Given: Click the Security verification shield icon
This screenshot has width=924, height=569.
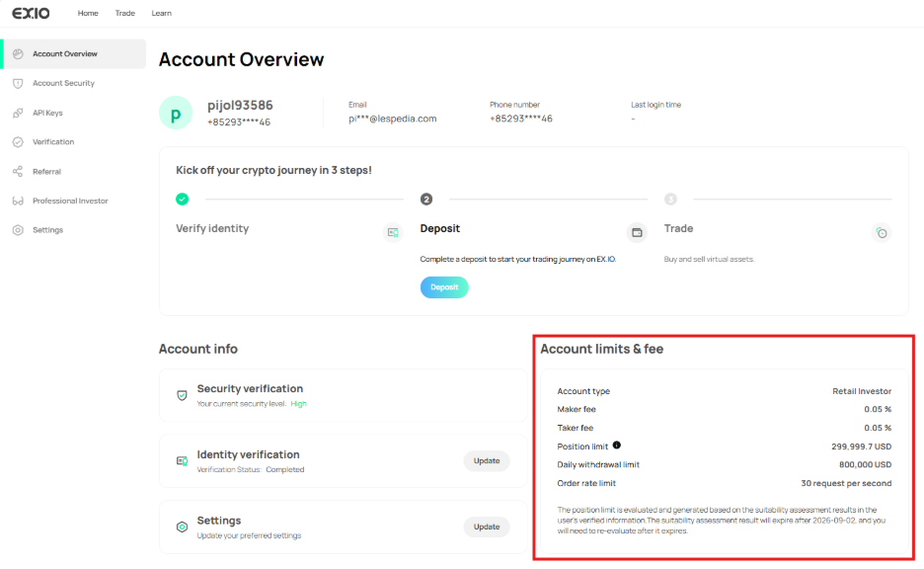Looking at the screenshot, I should point(182,395).
